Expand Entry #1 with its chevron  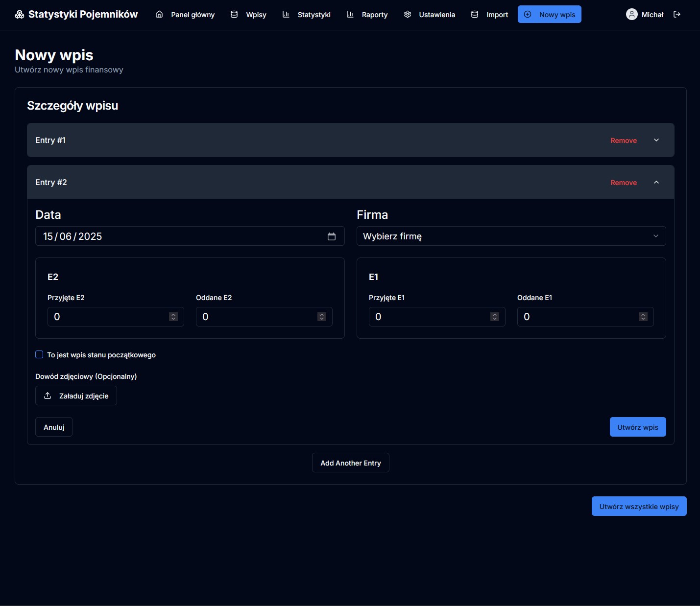click(656, 140)
